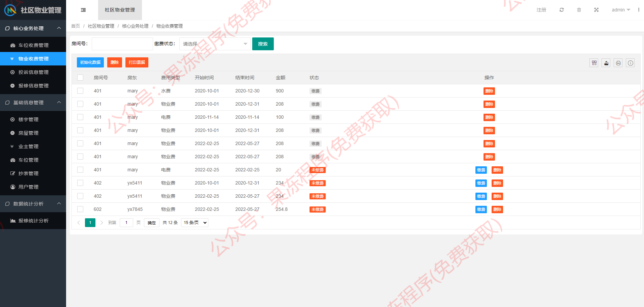Click the table export icon

(x=606, y=63)
